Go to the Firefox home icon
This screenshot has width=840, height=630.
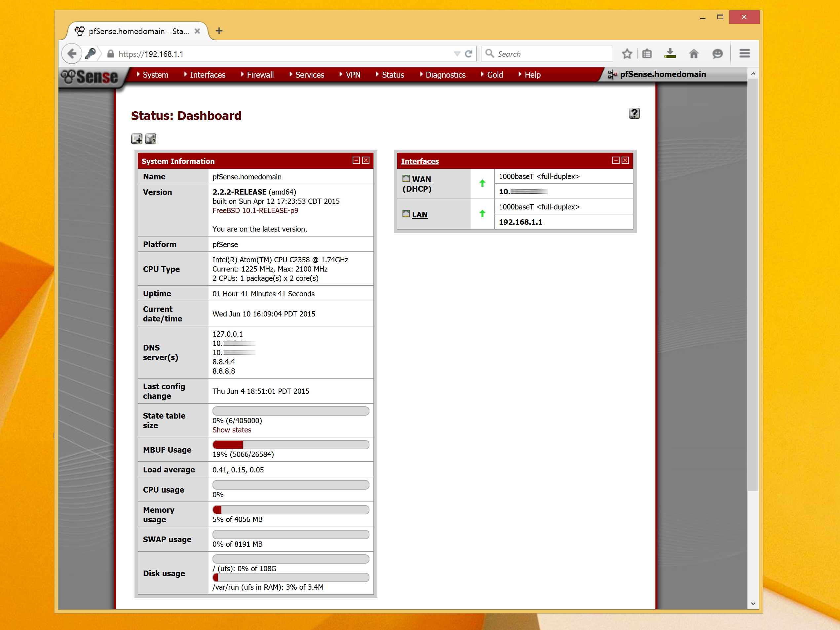(694, 54)
